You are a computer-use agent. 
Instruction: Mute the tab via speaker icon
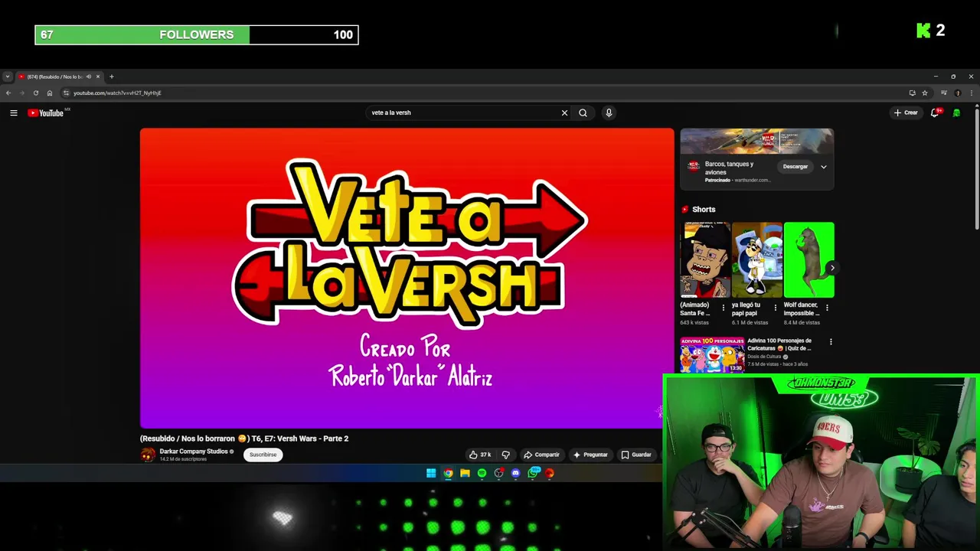click(88, 77)
